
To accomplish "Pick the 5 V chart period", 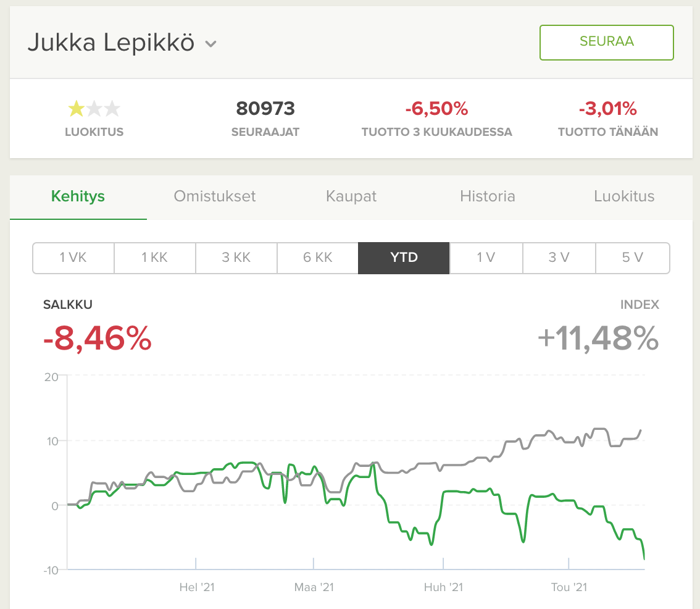I will 633,258.
